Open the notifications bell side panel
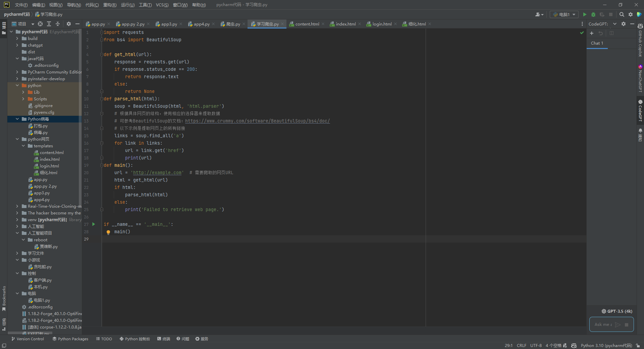Image resolution: width=644 pixels, height=349 pixels. click(640, 135)
